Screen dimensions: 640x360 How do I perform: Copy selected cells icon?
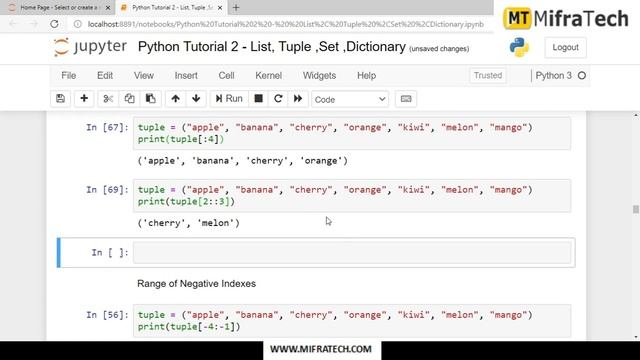point(129,99)
